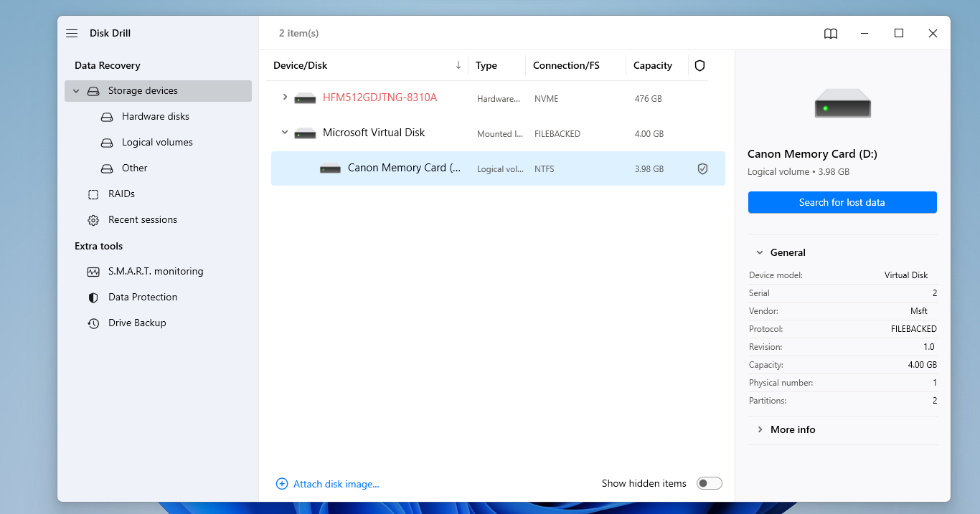Go to RAIDs section

tap(121, 194)
